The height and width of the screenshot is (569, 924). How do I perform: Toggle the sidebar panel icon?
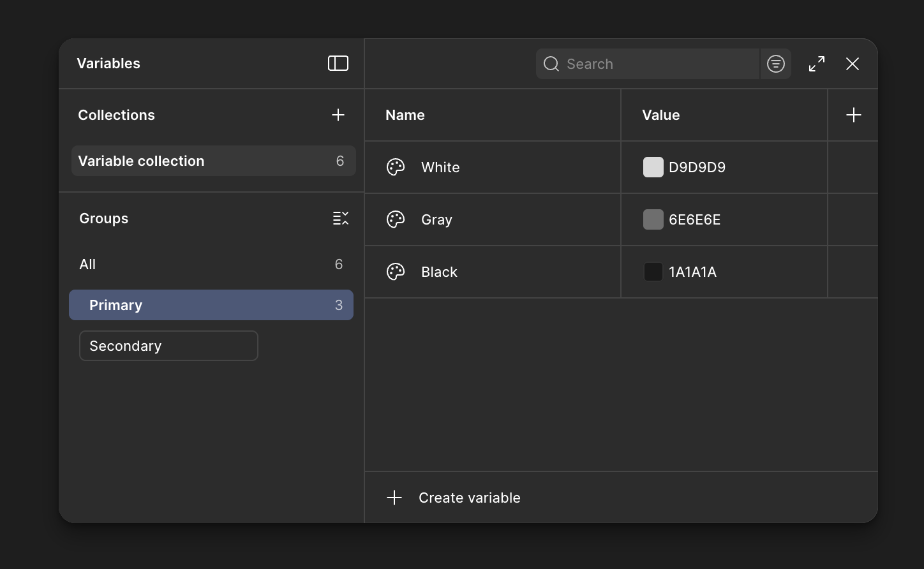coord(338,63)
